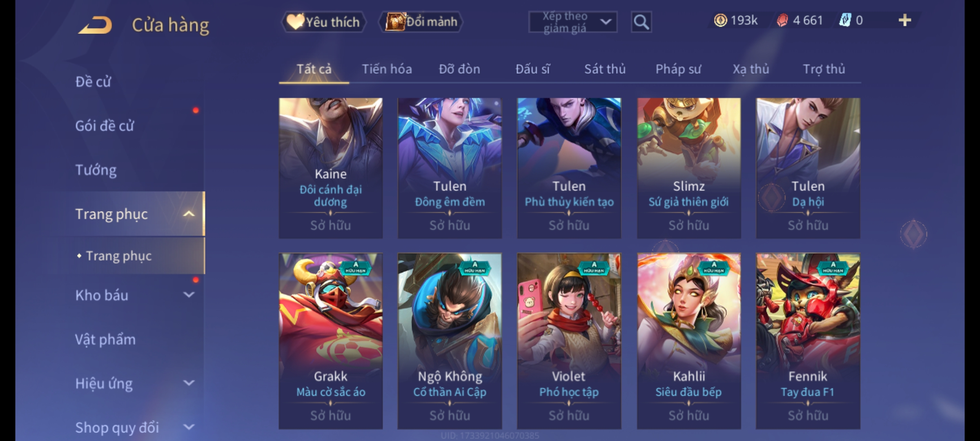The width and height of the screenshot is (980, 441).
Task: Open Tướng in the sidebar
Action: 96,170
